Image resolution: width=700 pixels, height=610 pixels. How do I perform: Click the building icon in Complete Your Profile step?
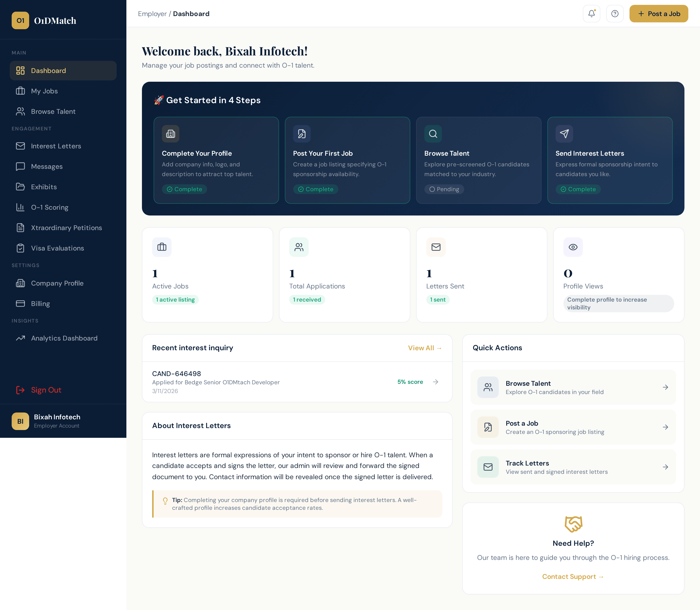tap(170, 134)
